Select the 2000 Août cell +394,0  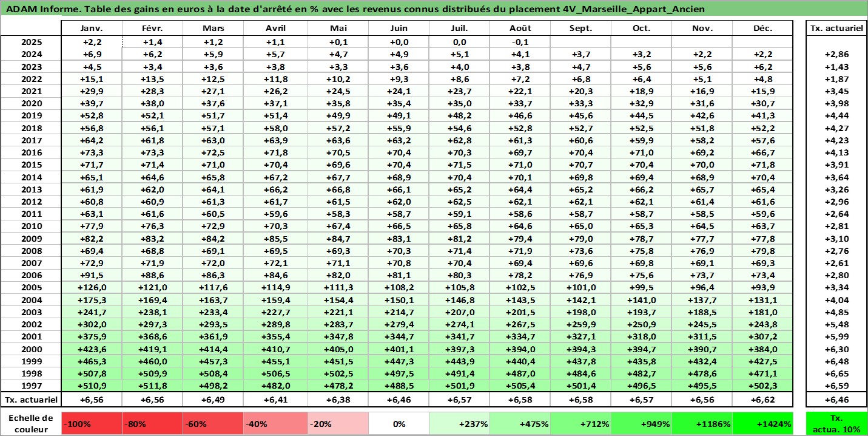[520, 349]
